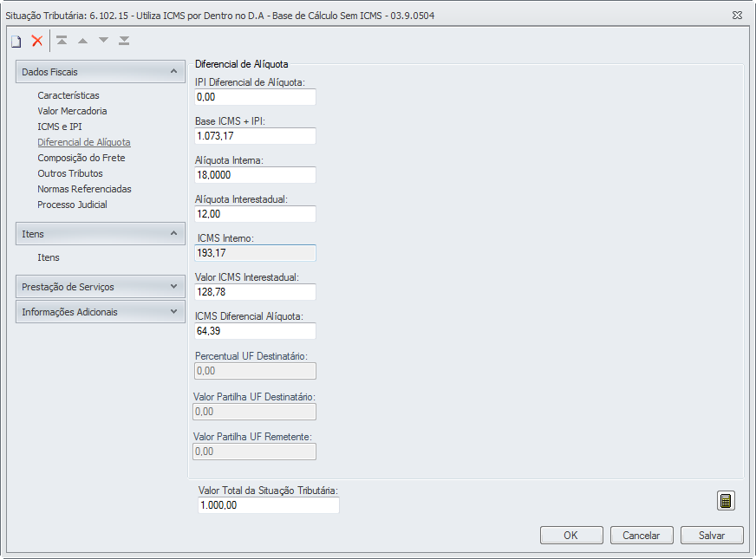This screenshot has height=559, width=756.
Task: Open the Outros Tributos section
Action: (70, 173)
